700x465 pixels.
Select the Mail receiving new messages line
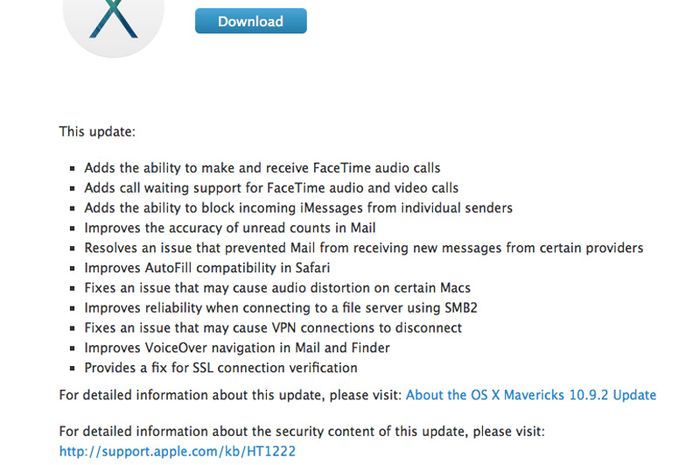tap(364, 248)
